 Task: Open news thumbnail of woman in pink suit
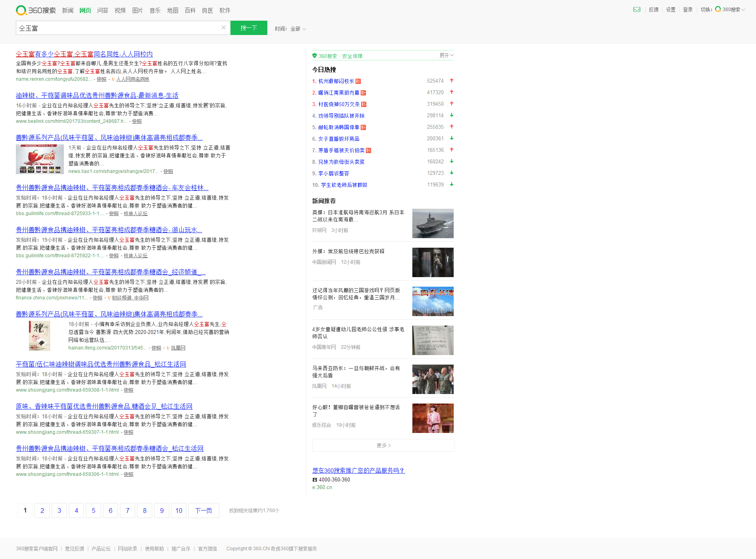[x=433, y=418]
